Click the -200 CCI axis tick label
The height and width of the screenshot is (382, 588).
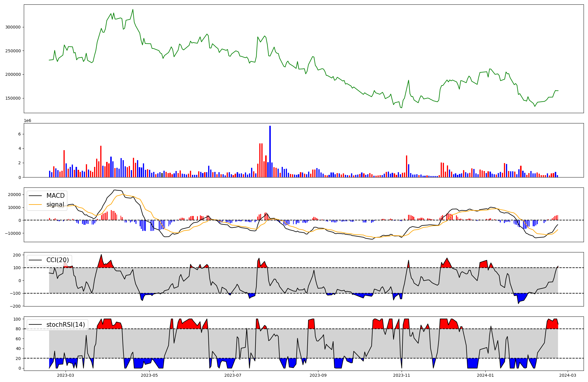(x=15, y=306)
